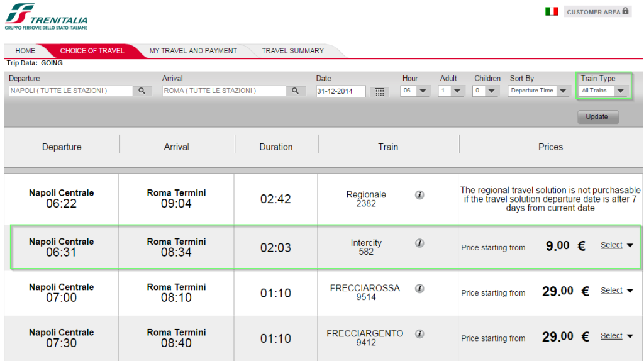Click the 02:03 duration cell
Image resolution: width=644 pixels, height=361 pixels.
[x=275, y=248]
